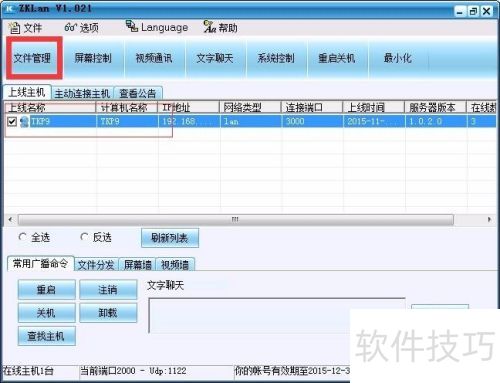Switch to the 文件分发 tab

[x=96, y=265]
